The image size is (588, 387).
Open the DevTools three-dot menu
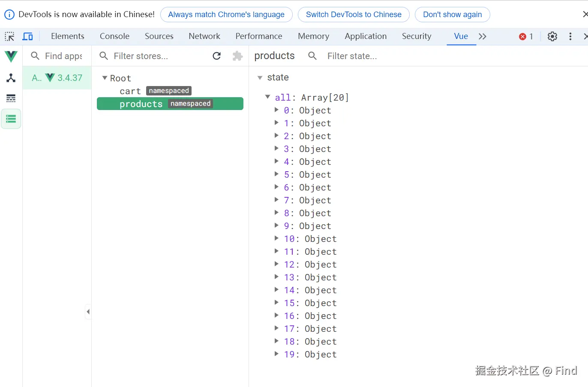[x=570, y=36]
